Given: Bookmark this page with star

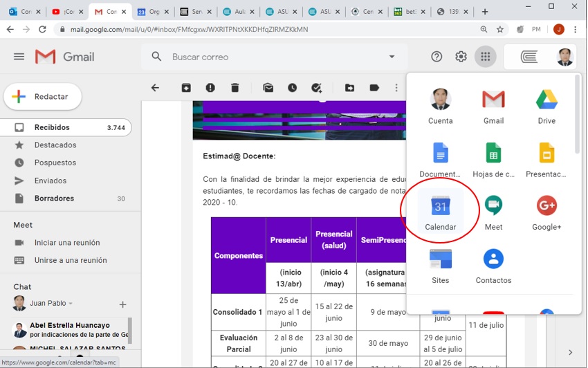Looking at the screenshot, I should [x=500, y=29].
